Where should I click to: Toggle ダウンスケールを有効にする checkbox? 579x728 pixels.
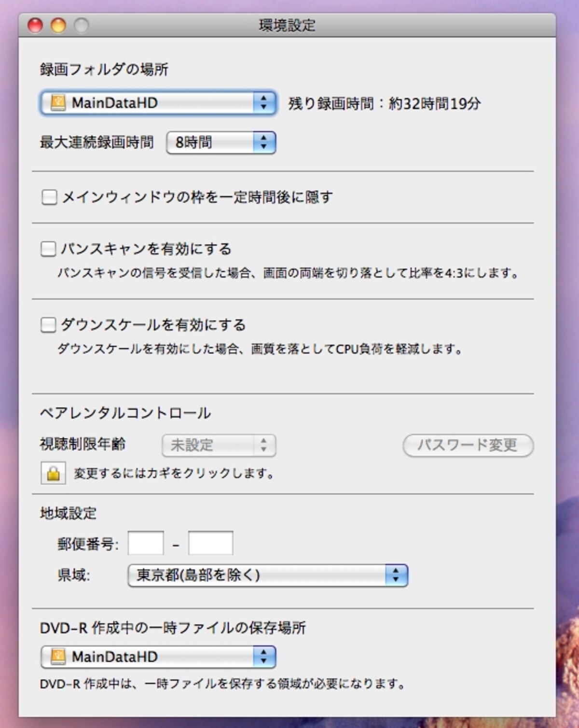pyautogui.click(x=48, y=325)
